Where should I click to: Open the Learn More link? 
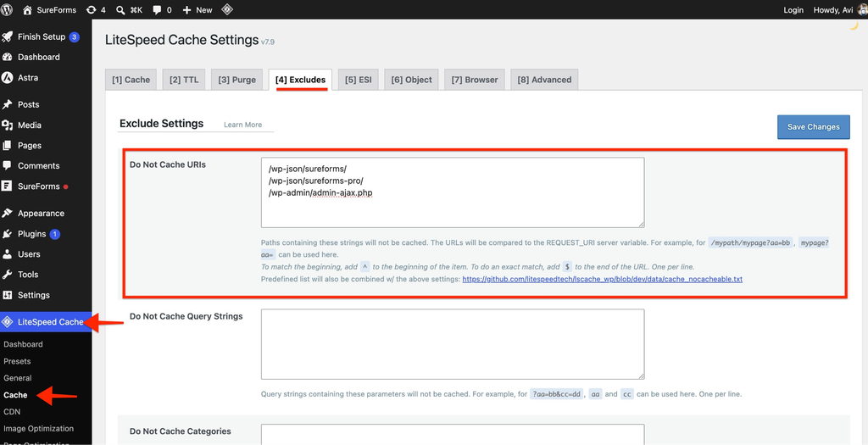(x=243, y=125)
